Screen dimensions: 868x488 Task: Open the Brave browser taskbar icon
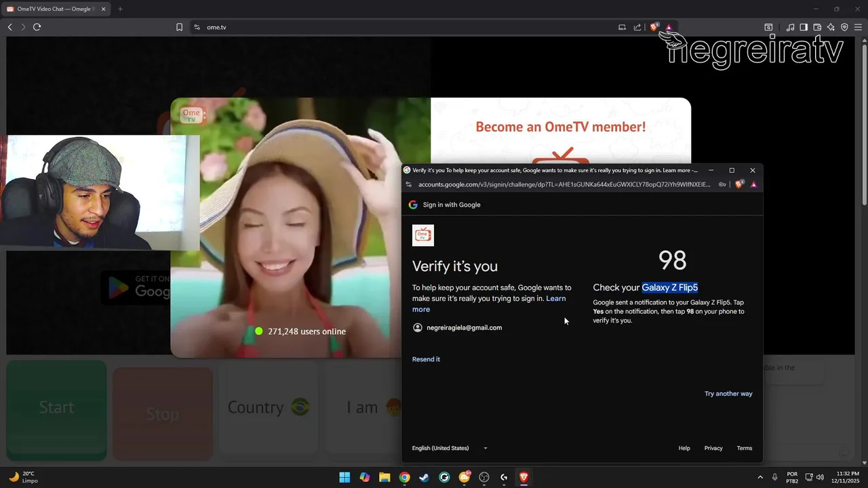pyautogui.click(x=524, y=477)
